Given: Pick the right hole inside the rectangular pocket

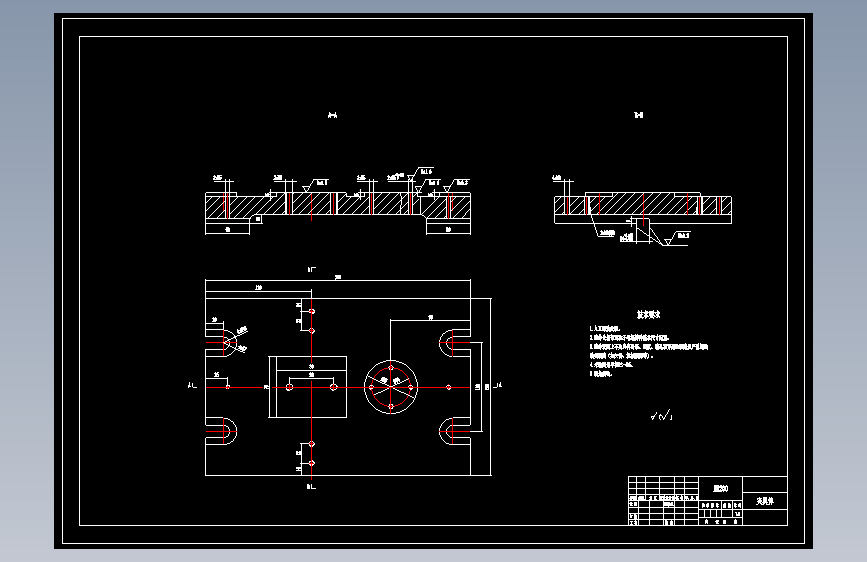Looking at the screenshot, I should (333, 387).
